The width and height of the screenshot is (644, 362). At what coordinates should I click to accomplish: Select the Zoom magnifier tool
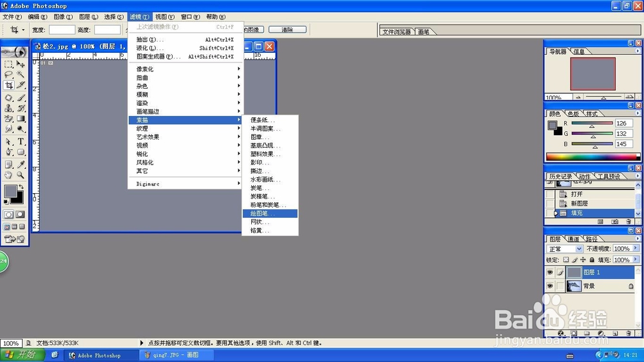(21, 175)
